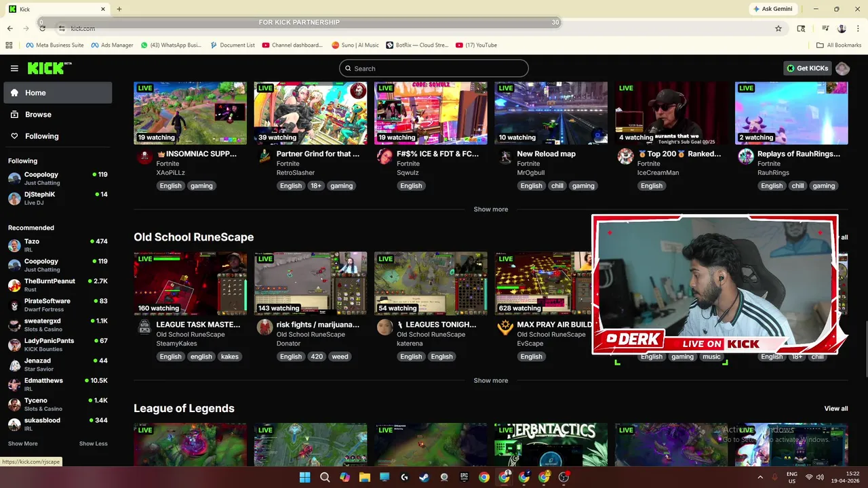The height and width of the screenshot is (488, 868).
Task: Open Steam from the taskbar
Action: 425,477
